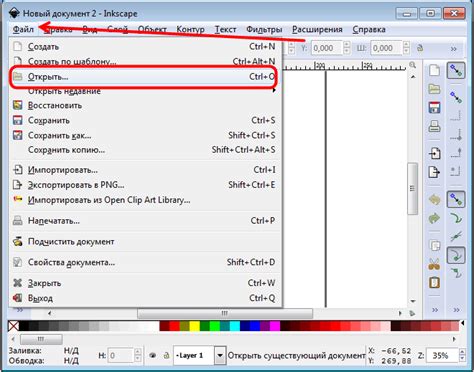This screenshot has width=474, height=372.
Task: Click the zoom magnifier icon beside the ruler
Action: (413, 65)
